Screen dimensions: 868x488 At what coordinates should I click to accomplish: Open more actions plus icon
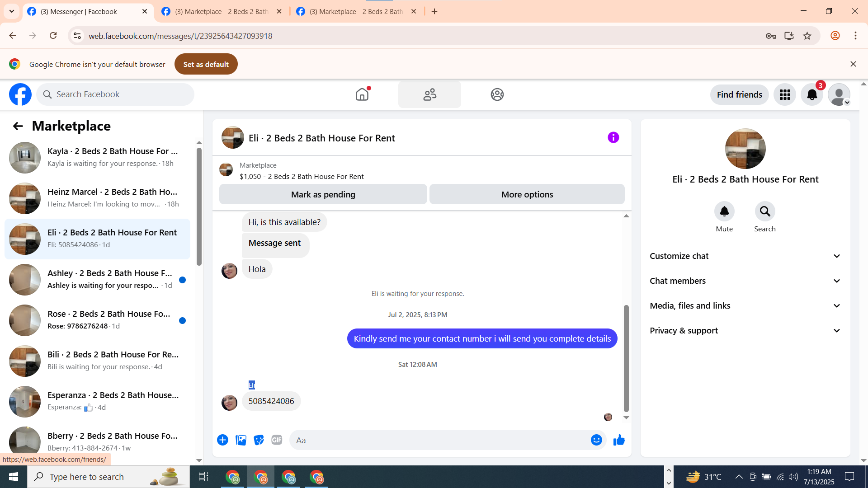[x=222, y=440]
